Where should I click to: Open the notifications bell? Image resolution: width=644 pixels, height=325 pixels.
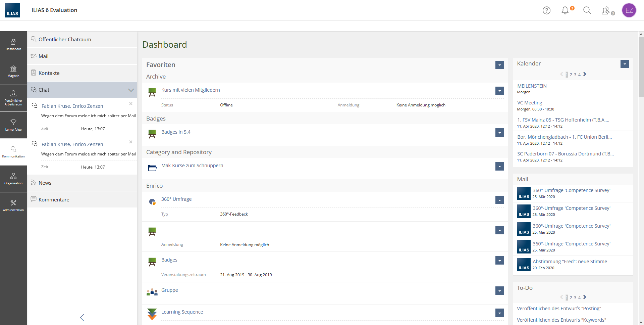coord(565,10)
